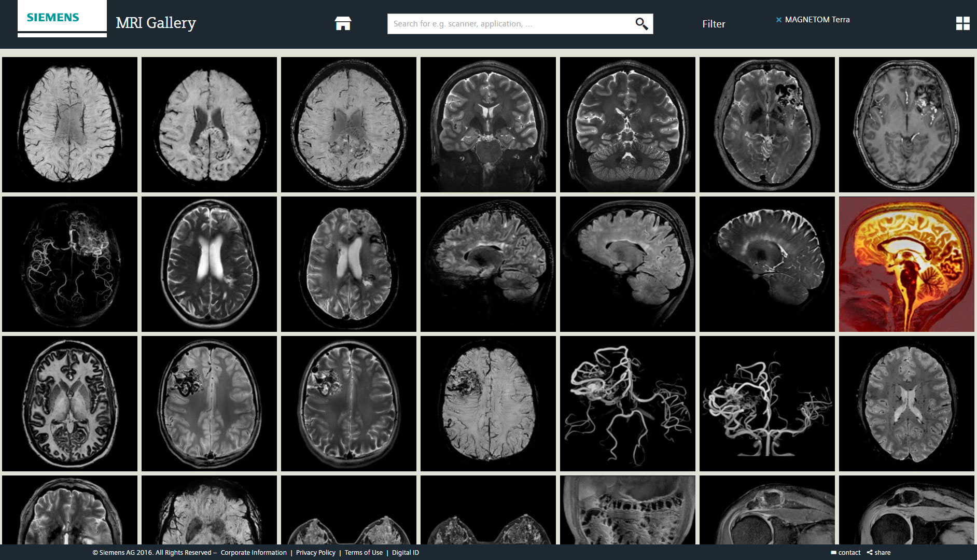The width and height of the screenshot is (977, 560).
Task: Open the top-right axial brain lesion thumbnail
Action: [x=906, y=124]
